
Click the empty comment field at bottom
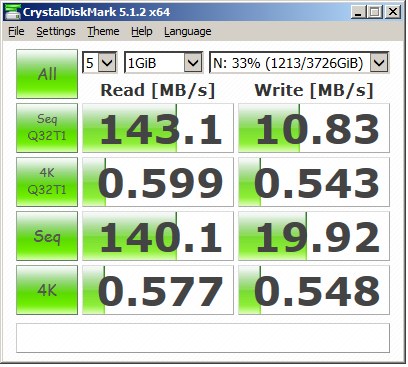(203, 338)
